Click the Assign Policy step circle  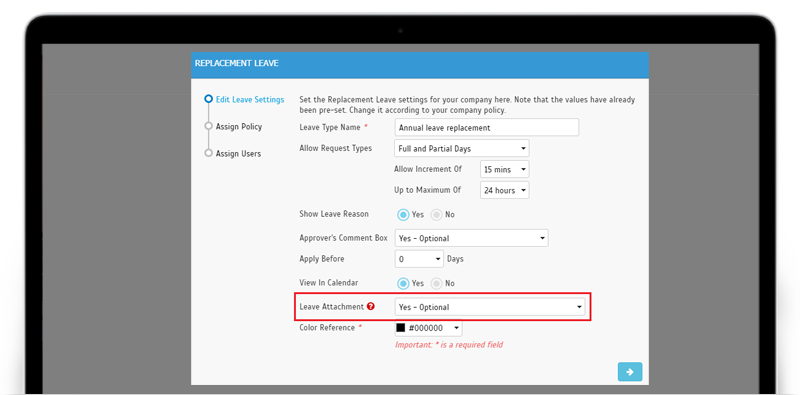pyautogui.click(x=208, y=126)
